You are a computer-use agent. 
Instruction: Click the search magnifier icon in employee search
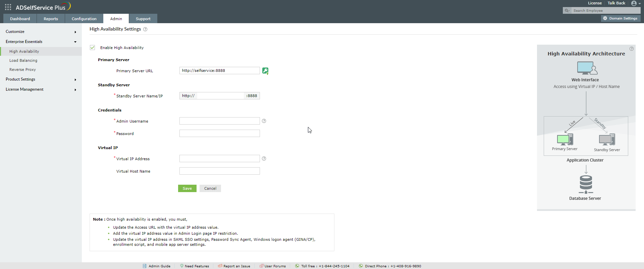click(567, 10)
